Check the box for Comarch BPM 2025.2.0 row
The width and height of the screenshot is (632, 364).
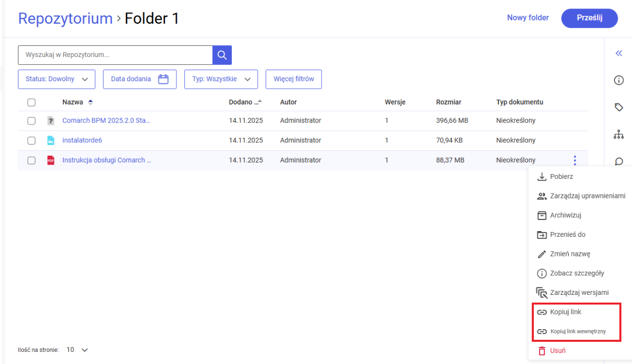point(31,121)
